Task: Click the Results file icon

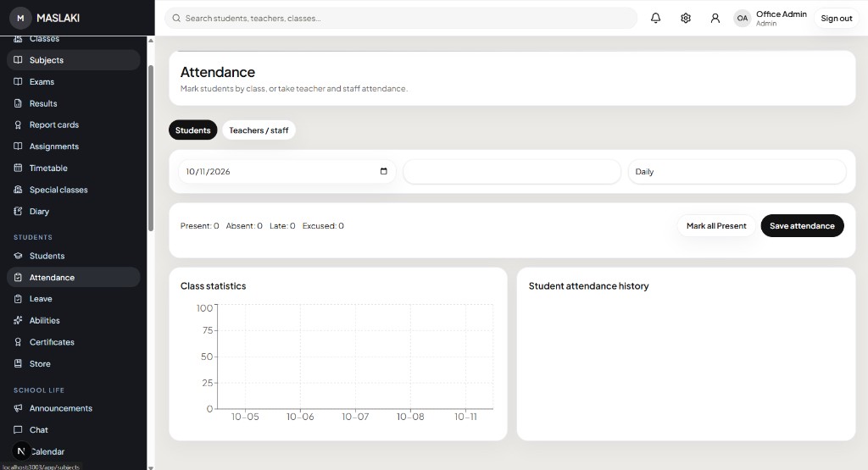Action: point(19,103)
